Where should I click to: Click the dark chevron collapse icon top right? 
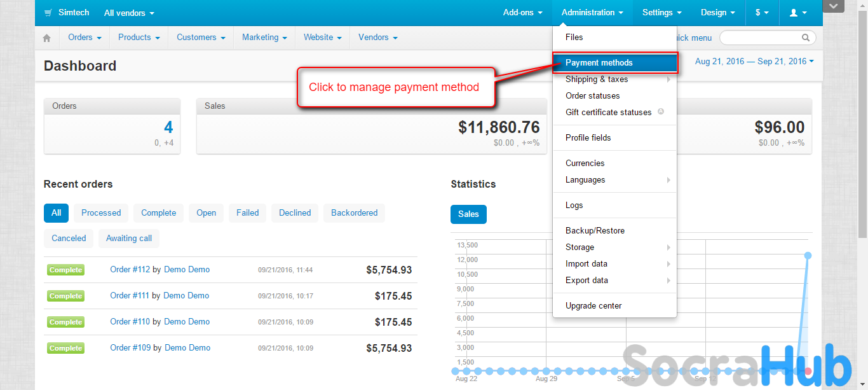833,6
